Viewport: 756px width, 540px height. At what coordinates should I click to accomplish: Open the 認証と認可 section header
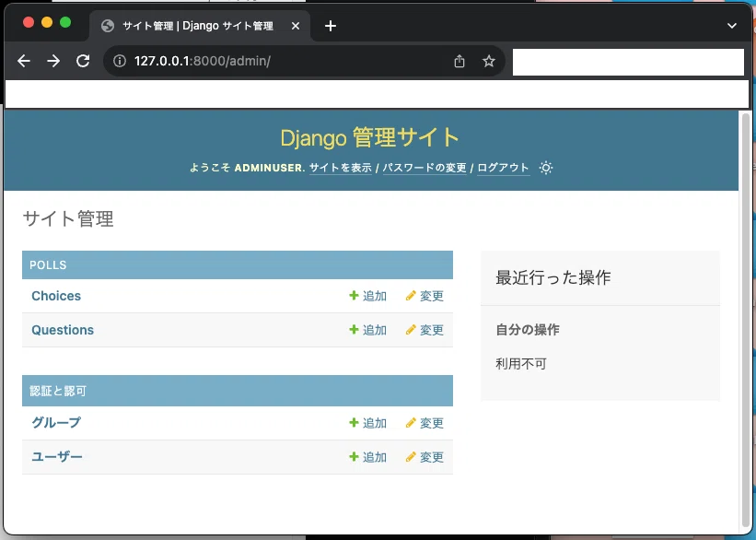(x=58, y=391)
